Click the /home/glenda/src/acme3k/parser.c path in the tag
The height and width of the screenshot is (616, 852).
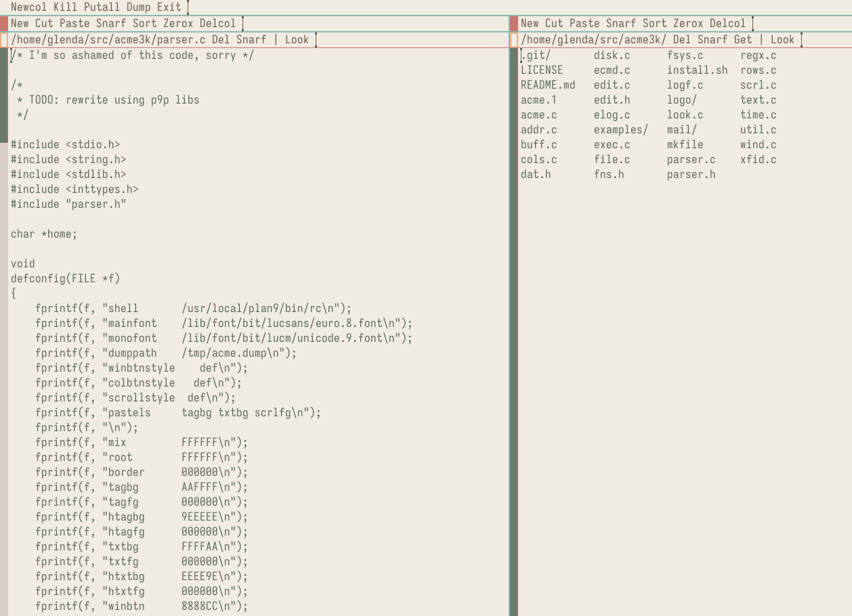pyautogui.click(x=108, y=40)
